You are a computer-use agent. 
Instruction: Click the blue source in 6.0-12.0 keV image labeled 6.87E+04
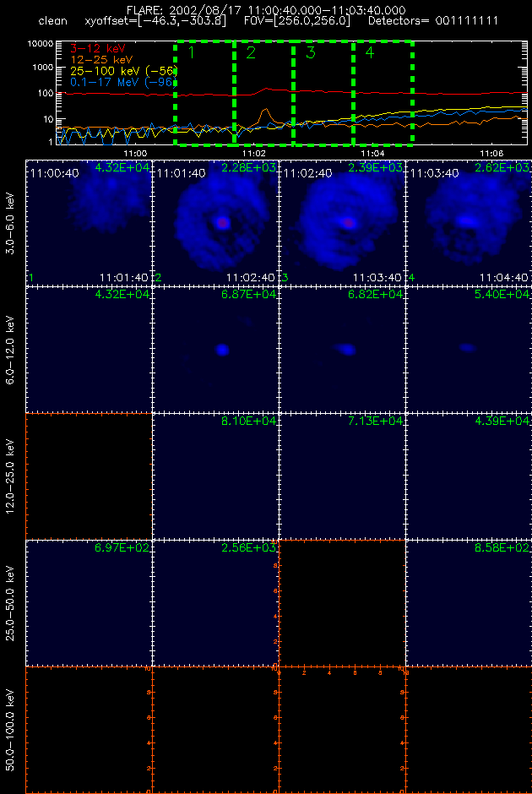(x=222, y=350)
